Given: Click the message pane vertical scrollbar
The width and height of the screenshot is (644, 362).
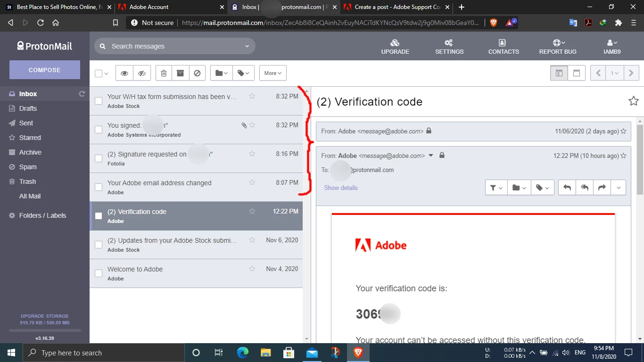Looking at the screenshot, I should (x=640, y=159).
